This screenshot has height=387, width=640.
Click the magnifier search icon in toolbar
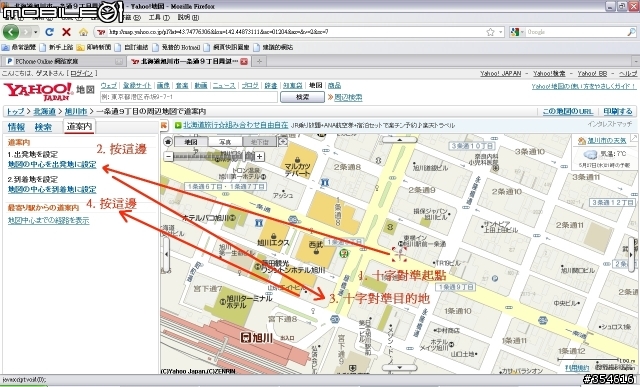[631, 32]
